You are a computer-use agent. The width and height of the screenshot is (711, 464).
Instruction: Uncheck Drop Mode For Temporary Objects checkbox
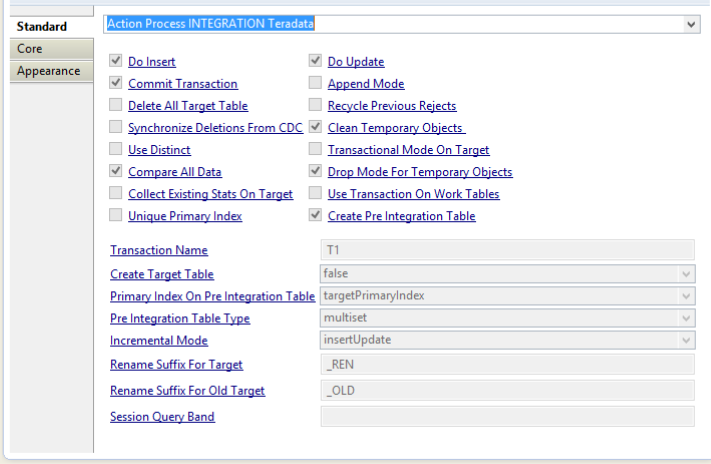315,171
